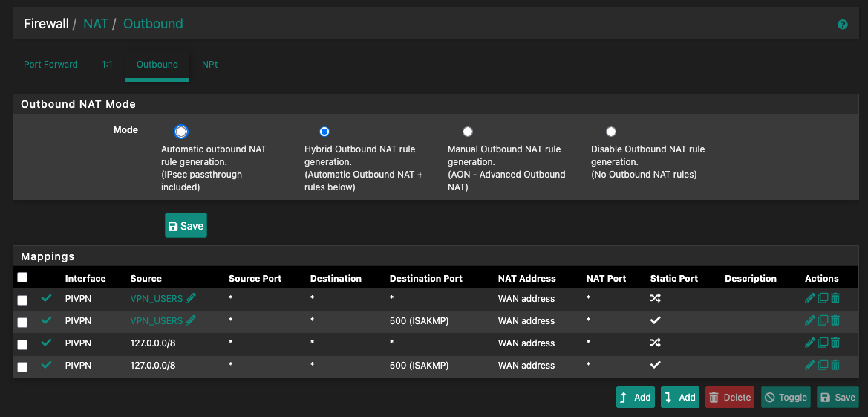Delete the 127.0.0.0/8 500 (ISAKMP) mapping
The image size is (868, 417).
point(835,365)
